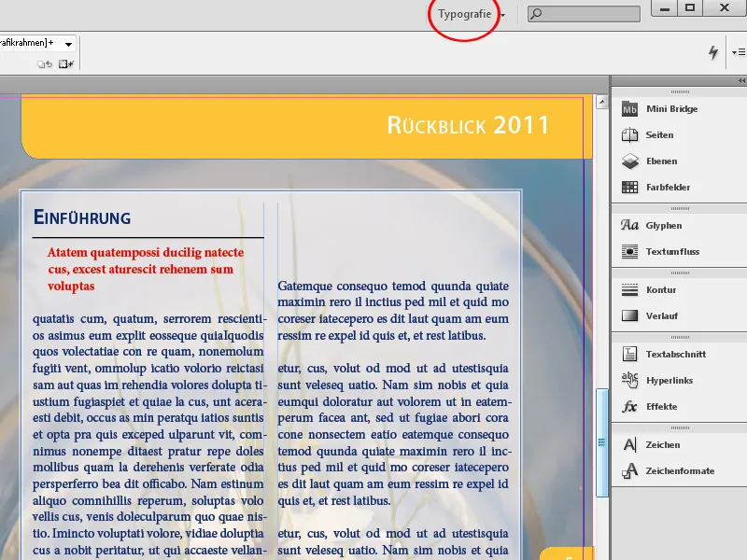Click the second small icon under the Grafikrahmen dropdown
747x560 pixels.
65,64
